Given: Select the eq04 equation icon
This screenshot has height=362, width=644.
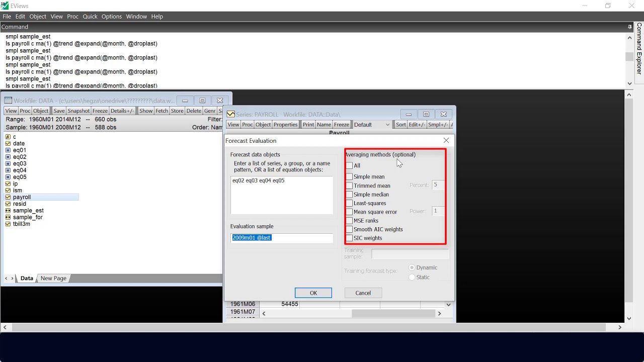Looking at the screenshot, I should 8,170.
